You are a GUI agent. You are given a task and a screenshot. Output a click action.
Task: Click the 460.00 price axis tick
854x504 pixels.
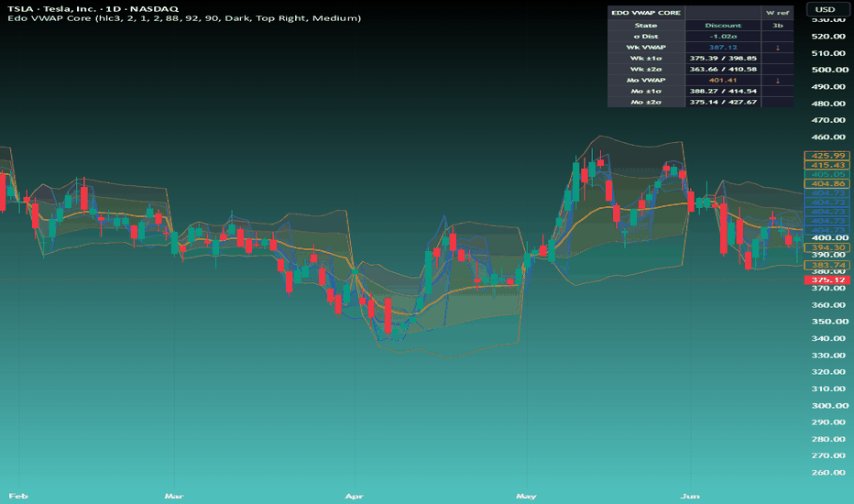(828, 137)
